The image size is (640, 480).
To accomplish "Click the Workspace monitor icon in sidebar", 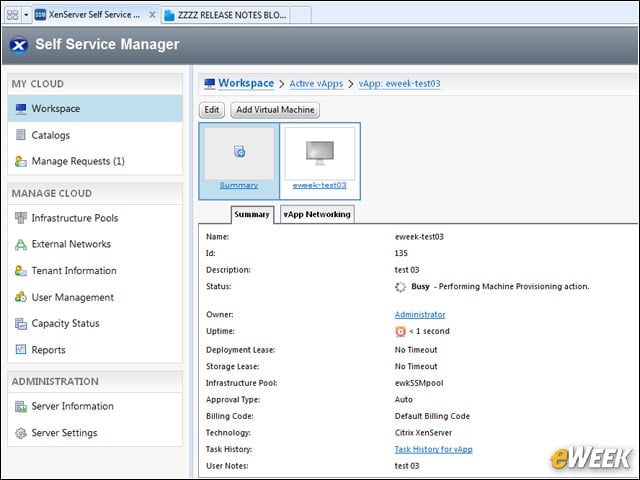I will 21,109.
